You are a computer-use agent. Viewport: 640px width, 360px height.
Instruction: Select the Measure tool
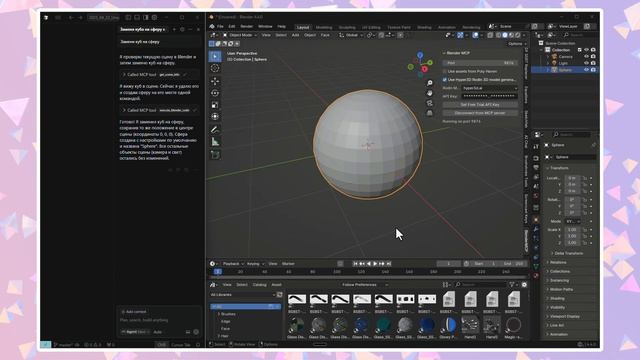pyautogui.click(x=215, y=142)
